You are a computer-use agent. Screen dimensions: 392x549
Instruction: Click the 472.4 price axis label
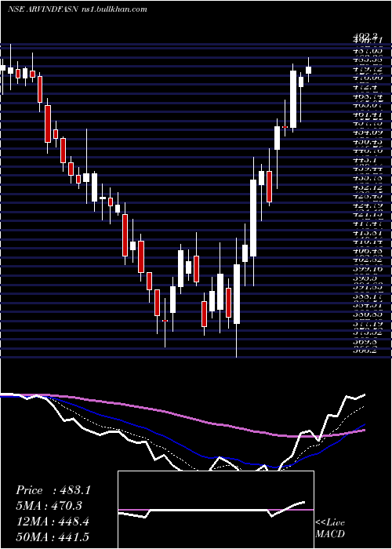(365, 85)
